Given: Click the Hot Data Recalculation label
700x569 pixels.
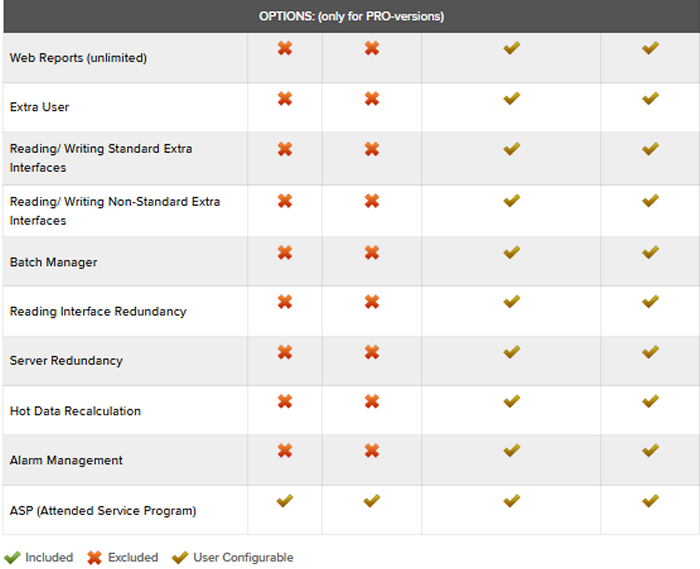Looking at the screenshot, I should (75, 411).
